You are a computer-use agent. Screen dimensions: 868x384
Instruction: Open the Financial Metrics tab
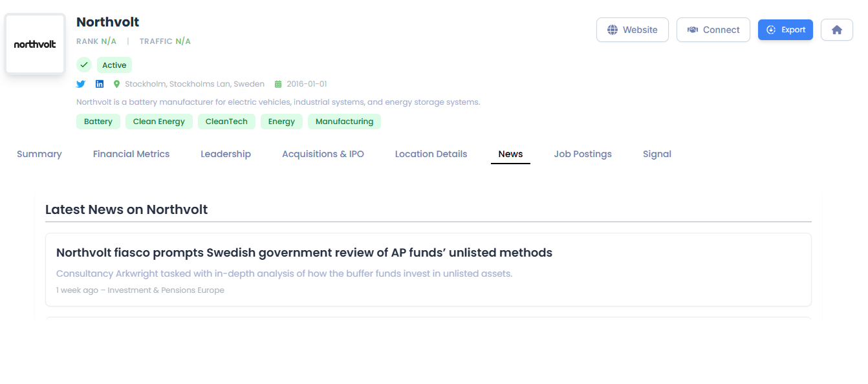click(131, 154)
